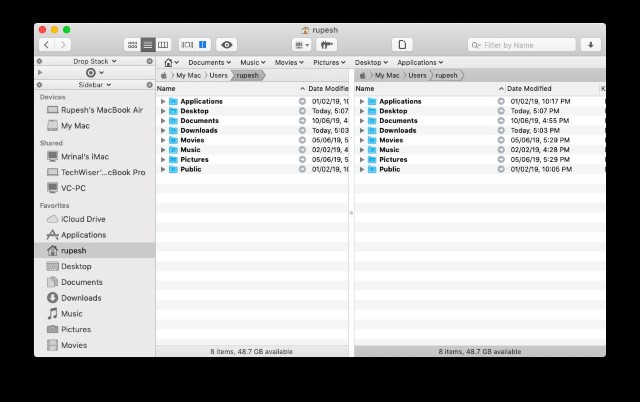Click the Filter by Name search field
The height and width of the screenshot is (402, 640).
click(522, 45)
